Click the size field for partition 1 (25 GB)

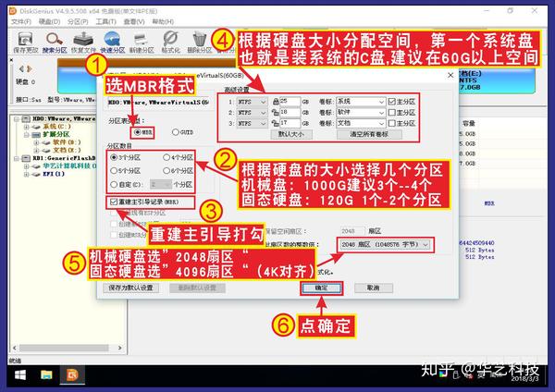click(x=290, y=102)
